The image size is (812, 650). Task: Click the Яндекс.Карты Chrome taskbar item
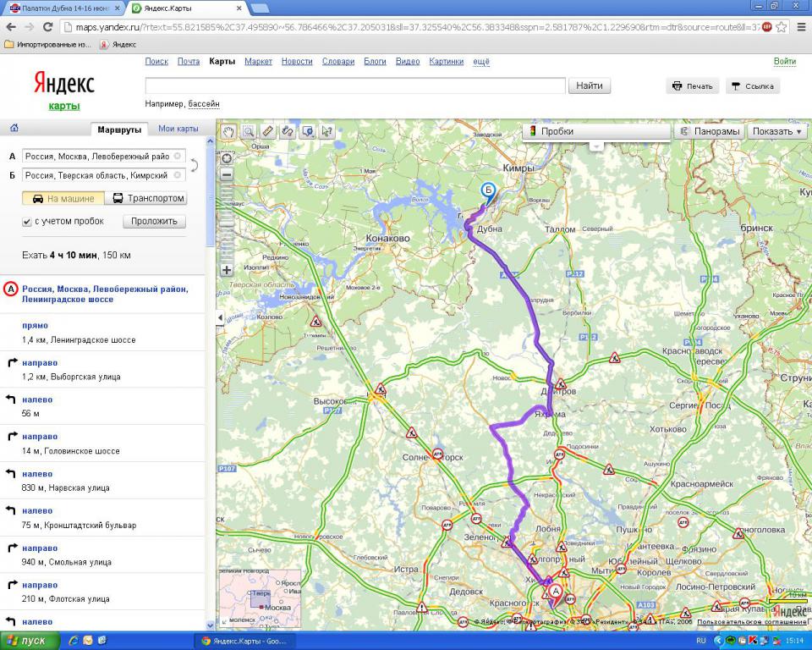244,642
